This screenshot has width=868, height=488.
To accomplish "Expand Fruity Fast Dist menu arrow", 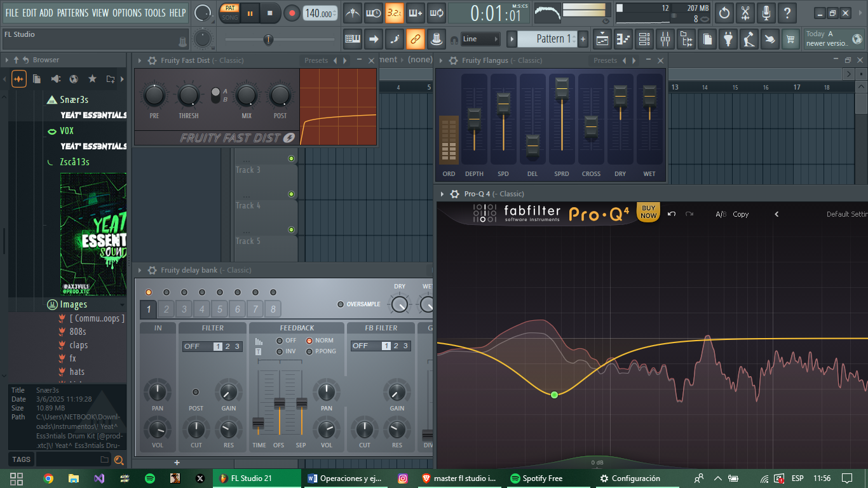I will (x=140, y=60).
